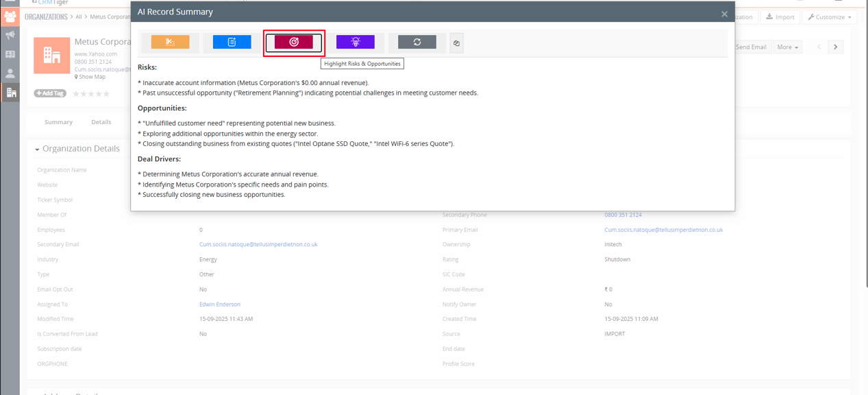Click the Secondary Email address link
Image resolution: width=868 pixels, height=395 pixels.
(x=258, y=244)
